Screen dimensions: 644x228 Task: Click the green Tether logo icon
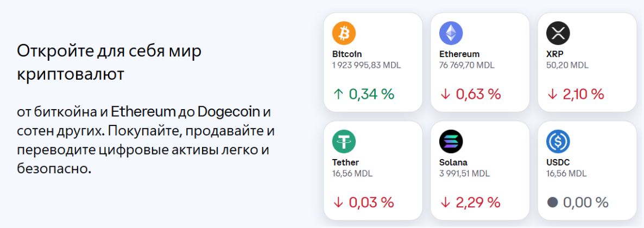click(x=344, y=142)
